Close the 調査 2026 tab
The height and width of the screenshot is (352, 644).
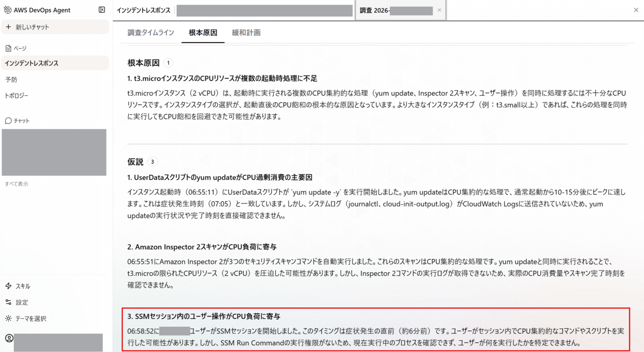[x=439, y=10]
